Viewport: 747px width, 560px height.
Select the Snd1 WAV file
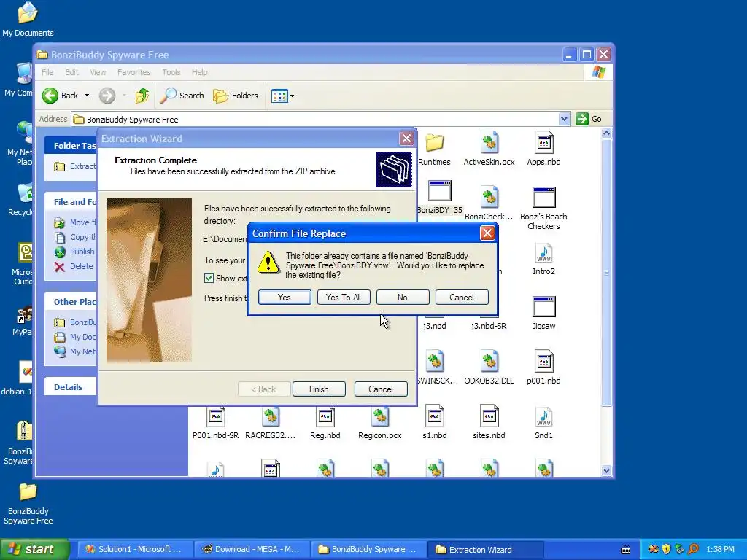543,423
